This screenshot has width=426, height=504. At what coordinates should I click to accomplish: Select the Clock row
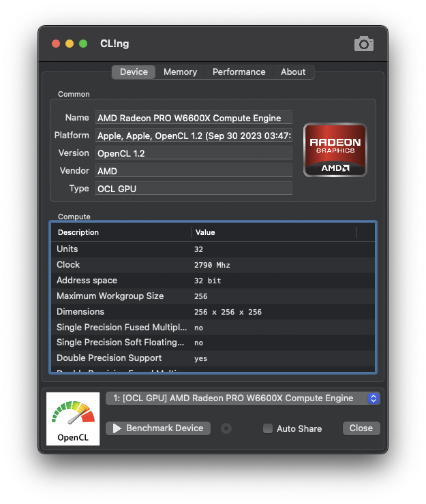pyautogui.click(x=213, y=265)
